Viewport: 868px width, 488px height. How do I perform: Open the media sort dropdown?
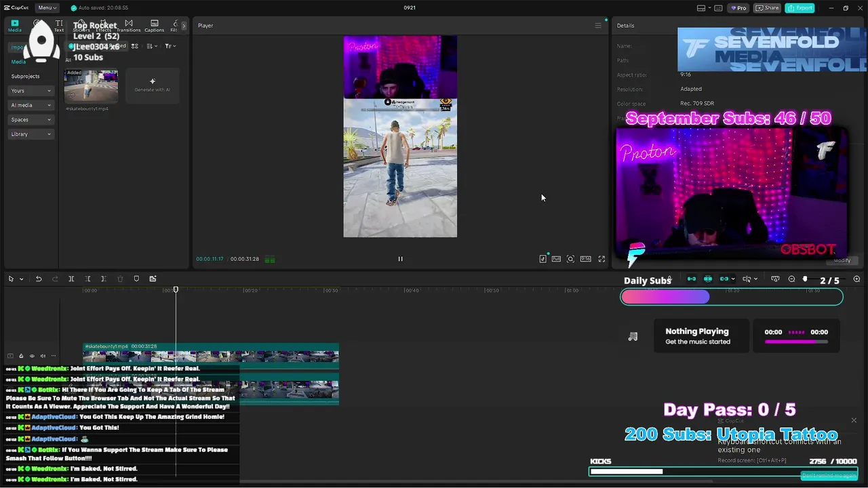(152, 46)
